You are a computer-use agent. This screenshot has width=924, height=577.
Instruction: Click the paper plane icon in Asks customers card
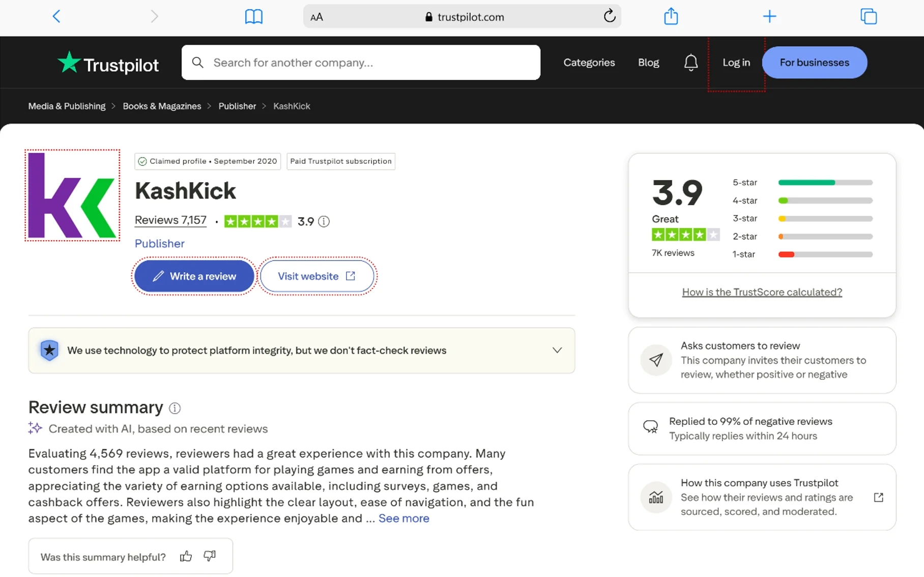pos(656,360)
